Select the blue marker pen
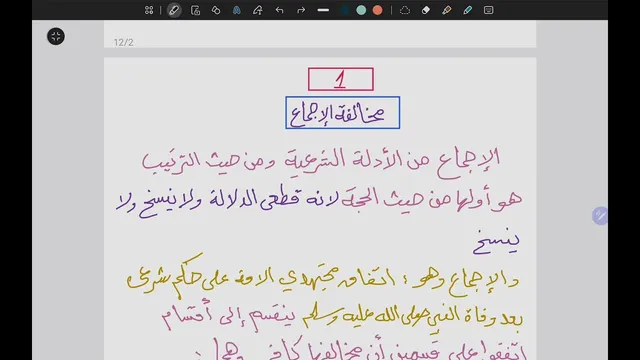Screen dimensions: 640x360 [x=467, y=10]
